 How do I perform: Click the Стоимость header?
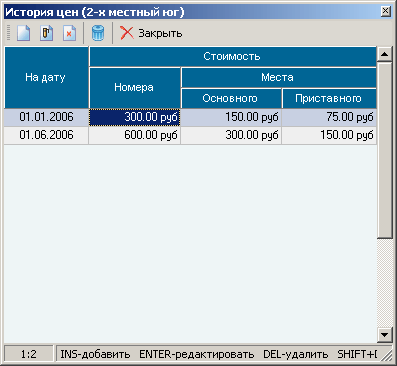point(233,56)
